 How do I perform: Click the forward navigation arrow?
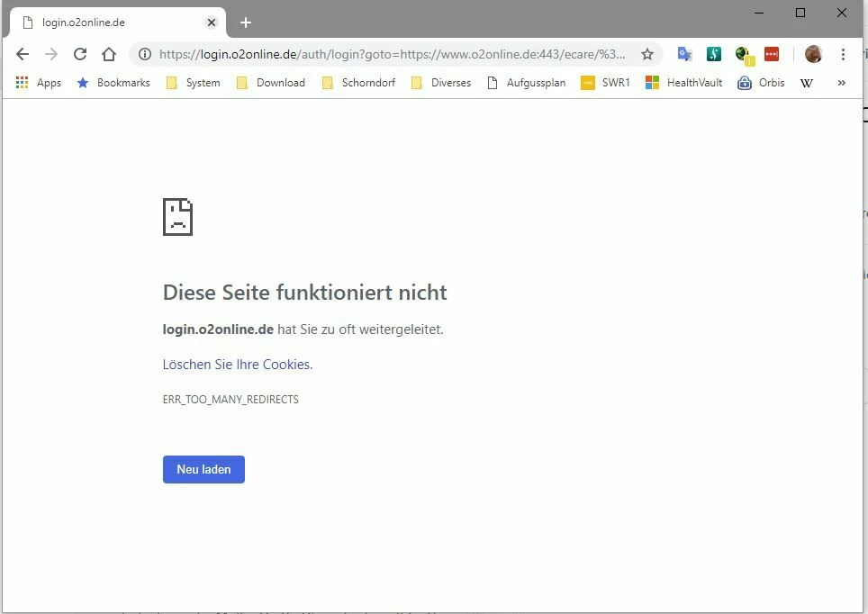pyautogui.click(x=51, y=54)
